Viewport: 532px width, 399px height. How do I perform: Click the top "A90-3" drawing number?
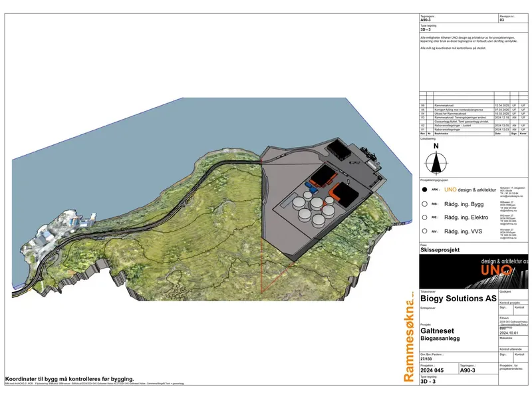point(426,20)
